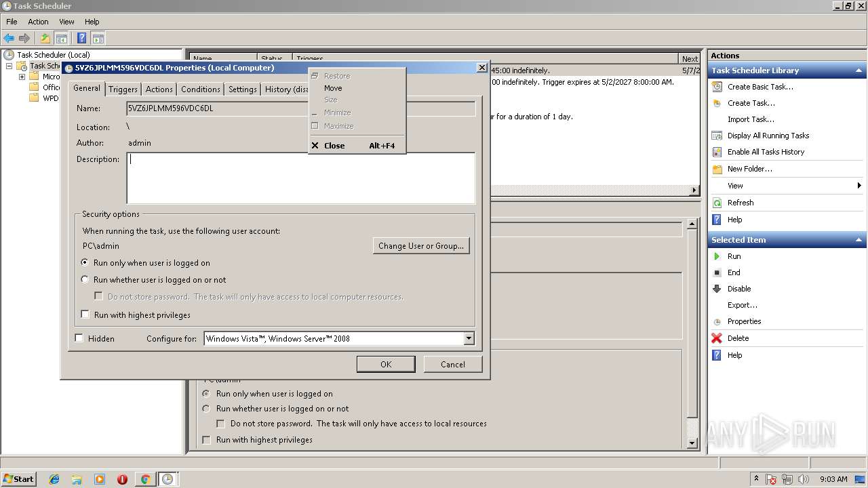Switch to the Actions tab in dialog

click(159, 89)
